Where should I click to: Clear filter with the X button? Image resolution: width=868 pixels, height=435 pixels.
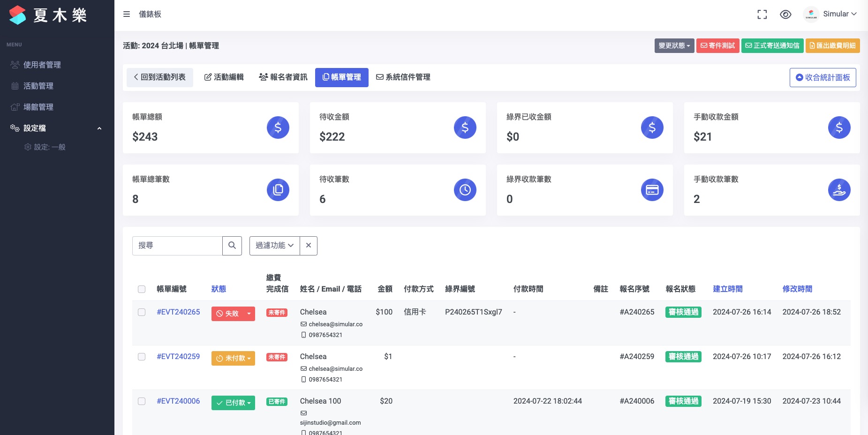309,246
